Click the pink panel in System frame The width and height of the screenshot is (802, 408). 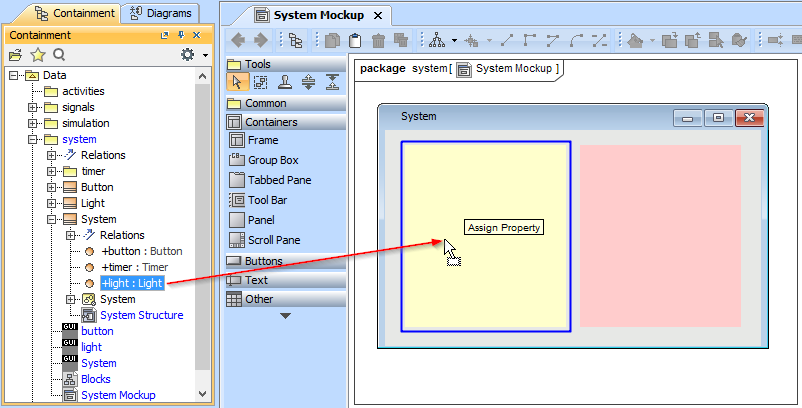(x=660, y=236)
